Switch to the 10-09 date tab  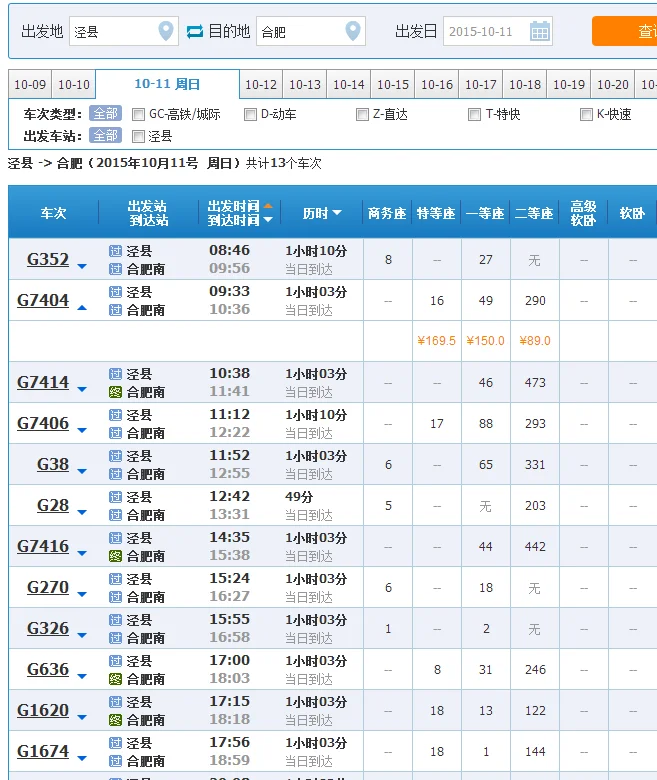[30, 84]
